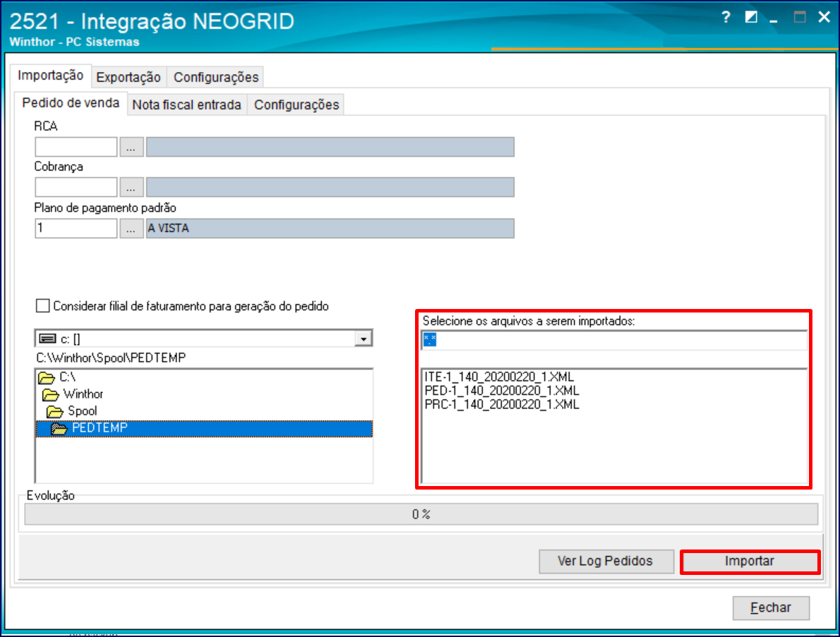Click Ver Log Pedidos button
Image resolution: width=840 pixels, height=637 pixels.
pos(606,562)
